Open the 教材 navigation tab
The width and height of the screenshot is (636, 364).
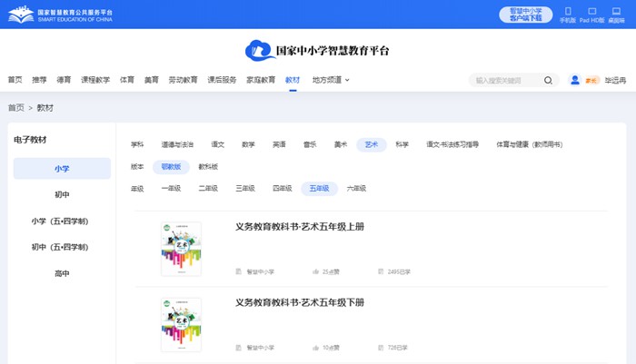tap(293, 80)
